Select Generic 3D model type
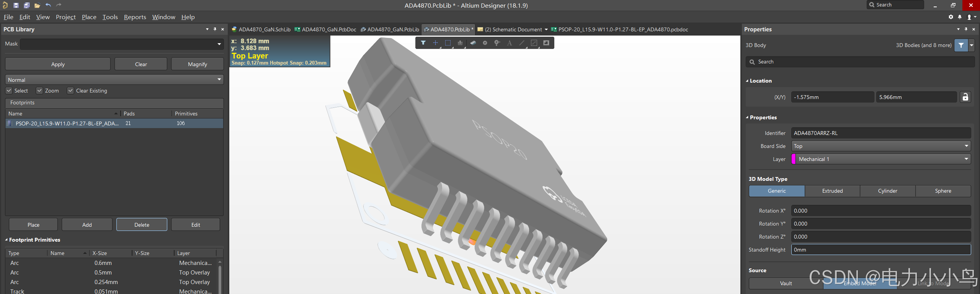This screenshot has height=294, width=980. point(777,191)
